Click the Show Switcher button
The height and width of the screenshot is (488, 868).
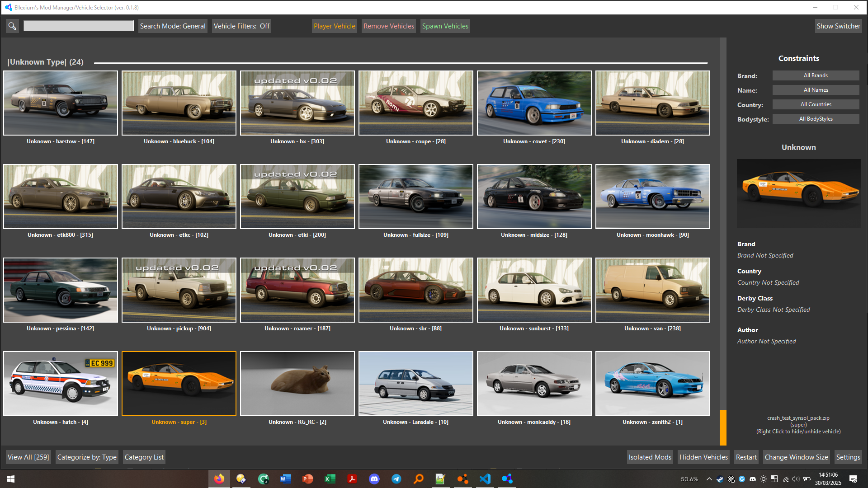(x=838, y=26)
